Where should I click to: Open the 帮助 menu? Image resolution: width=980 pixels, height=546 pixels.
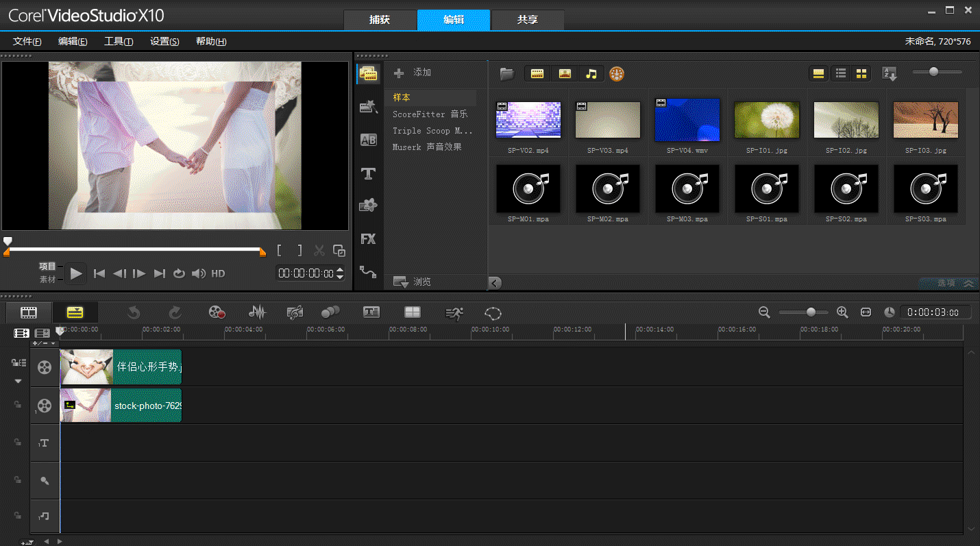(211, 41)
